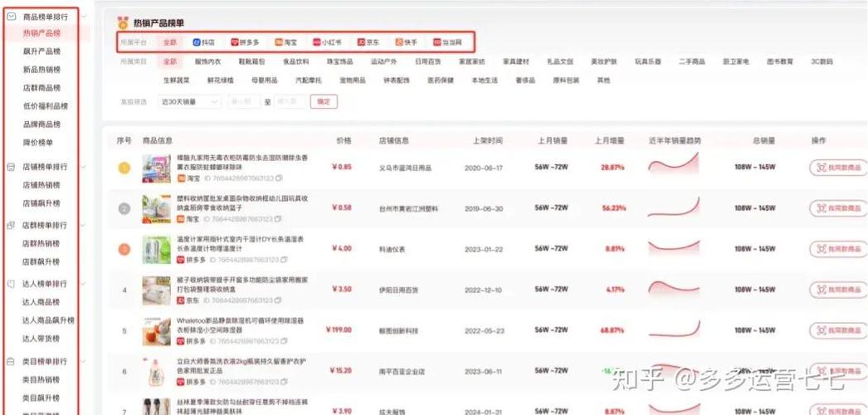Click the 确定 button in advanced filter
This screenshot has width=868, height=415.
pyautogui.click(x=324, y=102)
